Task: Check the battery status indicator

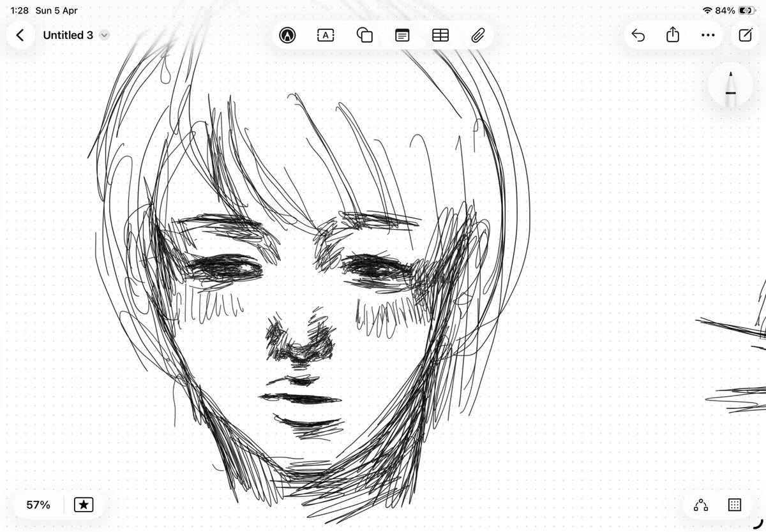Action: 746,11
